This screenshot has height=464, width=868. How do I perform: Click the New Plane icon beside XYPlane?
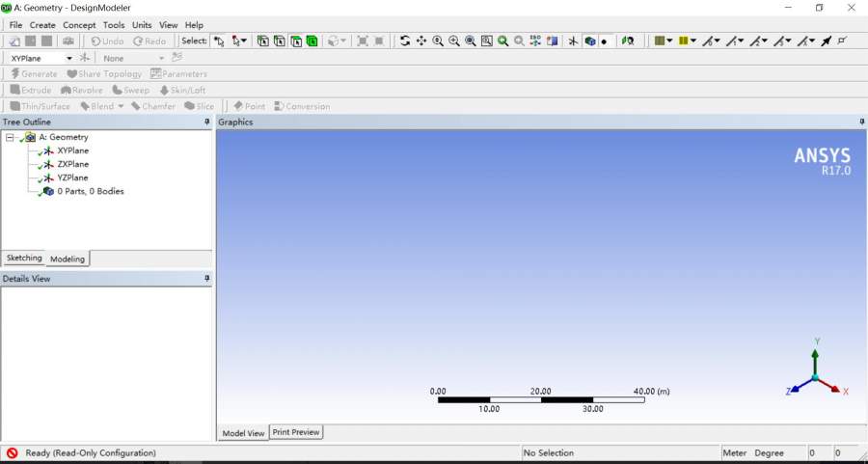tap(84, 58)
